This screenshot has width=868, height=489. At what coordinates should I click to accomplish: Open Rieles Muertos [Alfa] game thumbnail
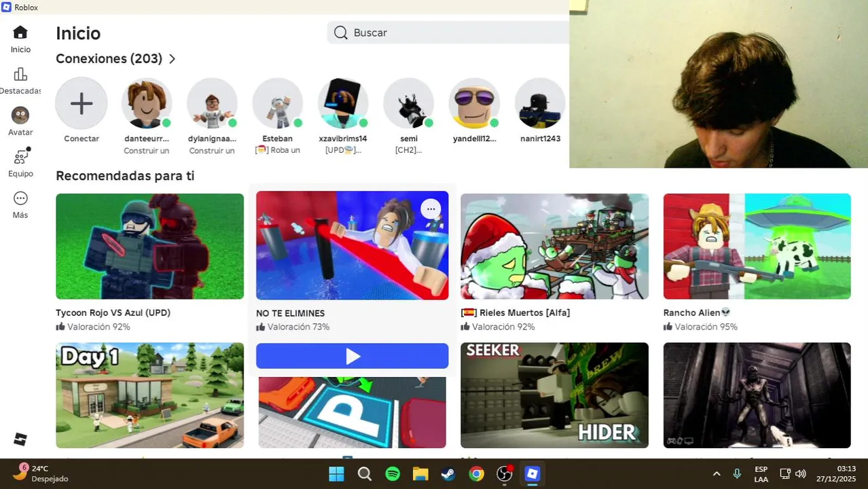pos(554,247)
